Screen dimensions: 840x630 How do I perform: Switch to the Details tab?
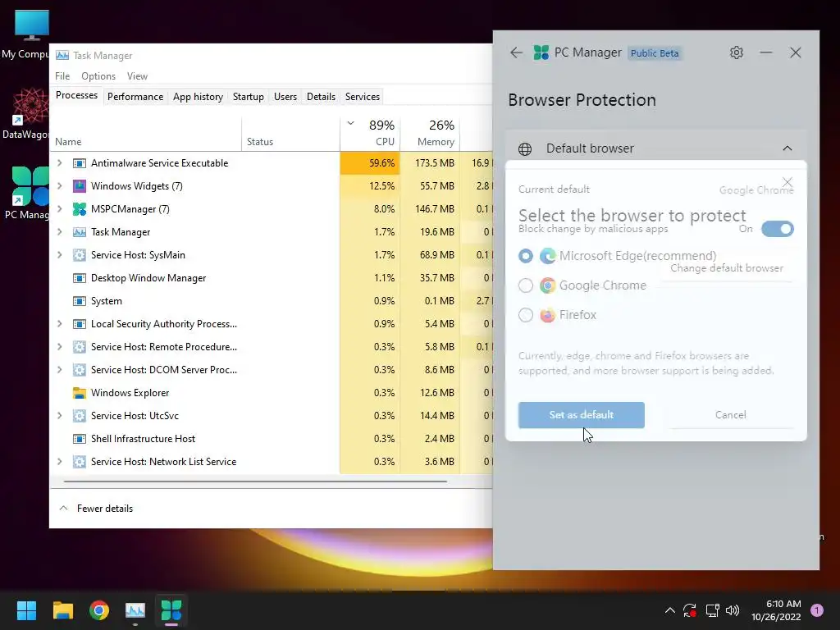[x=321, y=97]
